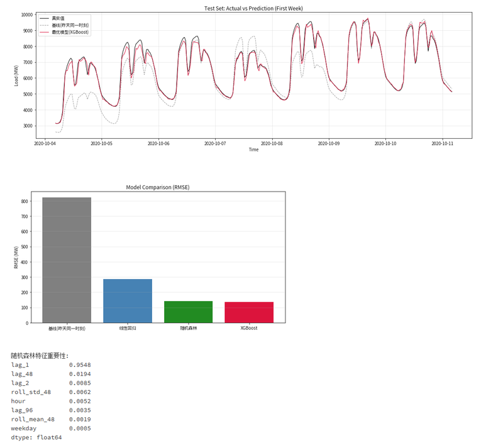The width and height of the screenshot is (503, 448).
Task: Click the blue linear regression bar
Action: pos(128,301)
